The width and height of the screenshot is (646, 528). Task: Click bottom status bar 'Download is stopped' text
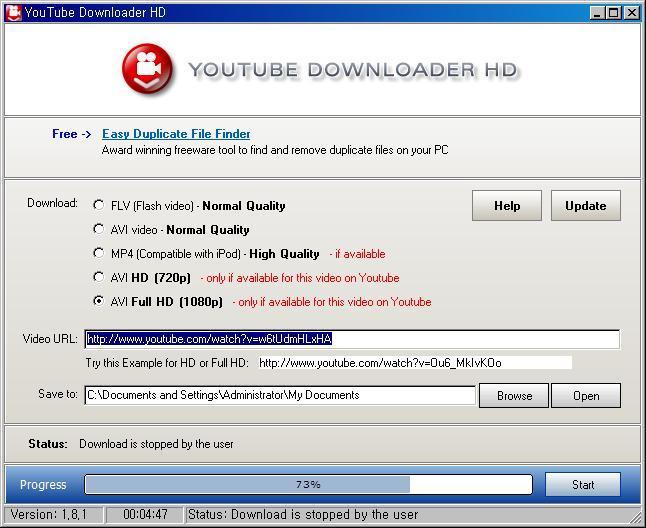[x=303, y=514]
